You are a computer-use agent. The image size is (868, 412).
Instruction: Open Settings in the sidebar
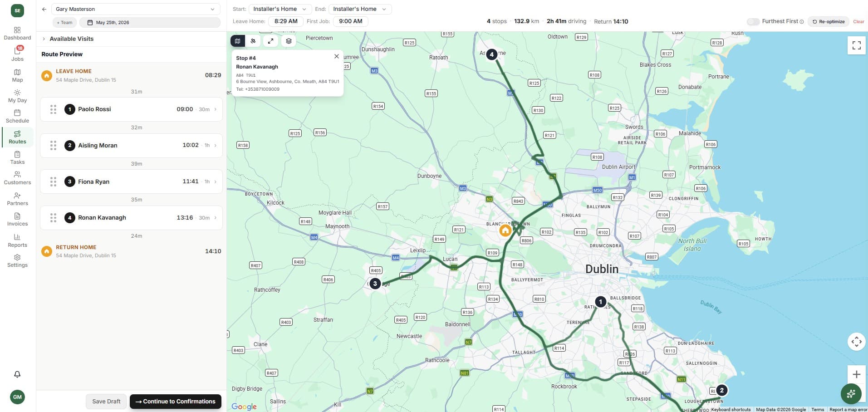pos(17,260)
